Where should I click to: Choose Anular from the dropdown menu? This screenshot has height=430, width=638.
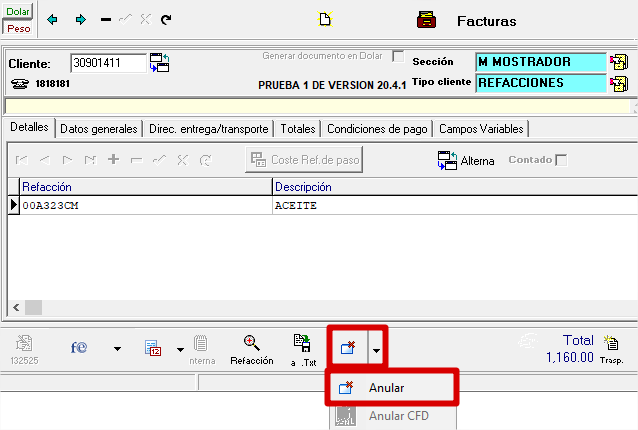coord(392,388)
